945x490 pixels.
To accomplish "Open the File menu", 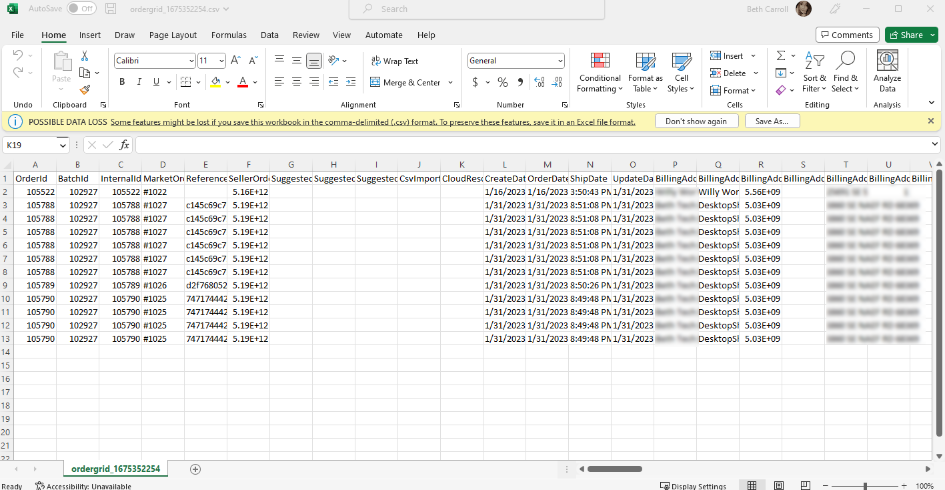I will [17, 35].
